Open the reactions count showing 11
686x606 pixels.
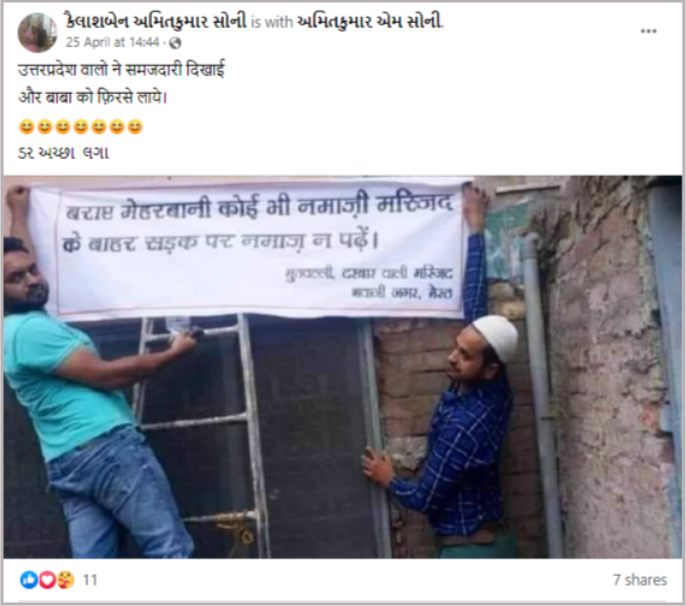90,580
